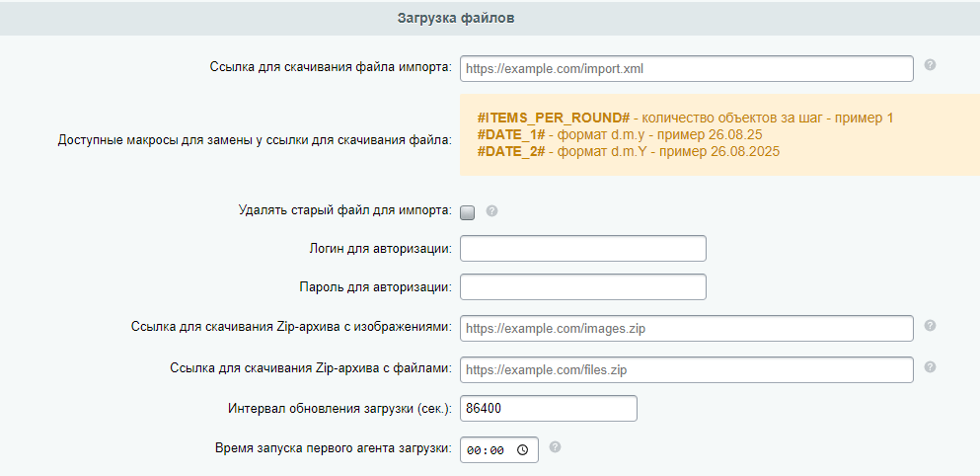Image resolution: width=980 pixels, height=476 pixels.
Task: Click the #DATE_1# macro text
Action: click(511, 134)
